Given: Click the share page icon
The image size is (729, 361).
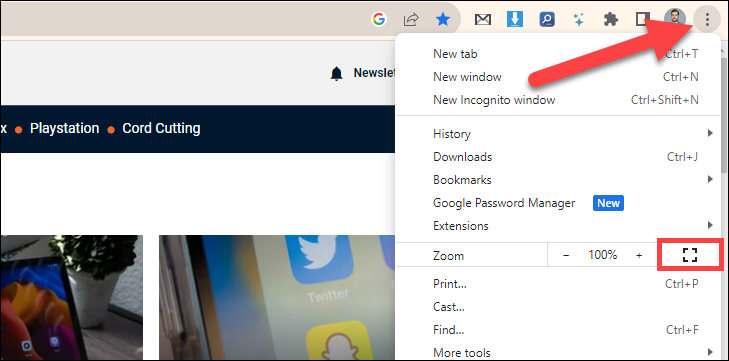Looking at the screenshot, I should [x=411, y=19].
